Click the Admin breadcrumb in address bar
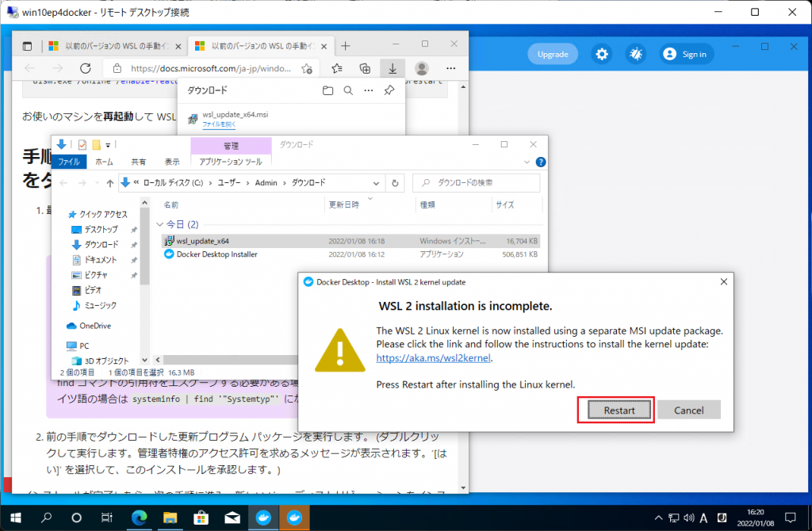This screenshot has width=812, height=531. point(266,183)
